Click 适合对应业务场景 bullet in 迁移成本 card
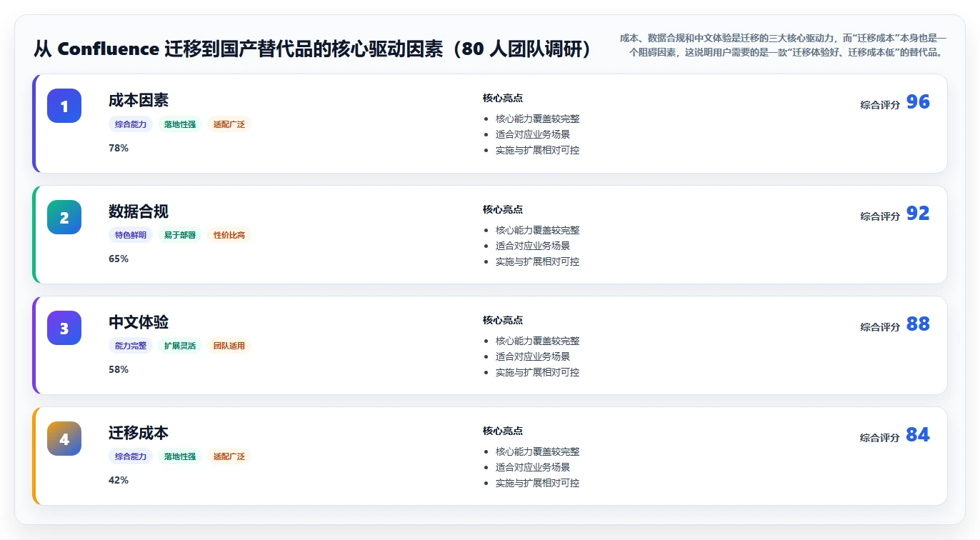The height and width of the screenshot is (540, 980). (x=533, y=467)
